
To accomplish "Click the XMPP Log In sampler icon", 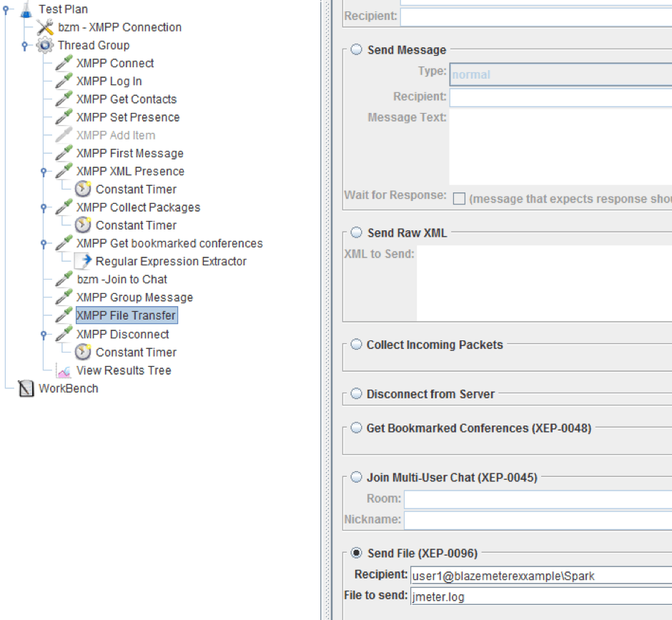I will [x=64, y=81].
